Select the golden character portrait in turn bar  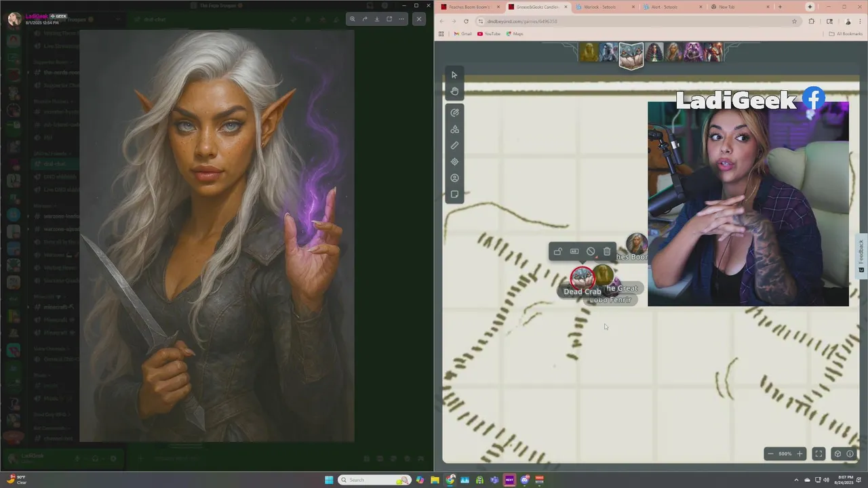(589, 52)
